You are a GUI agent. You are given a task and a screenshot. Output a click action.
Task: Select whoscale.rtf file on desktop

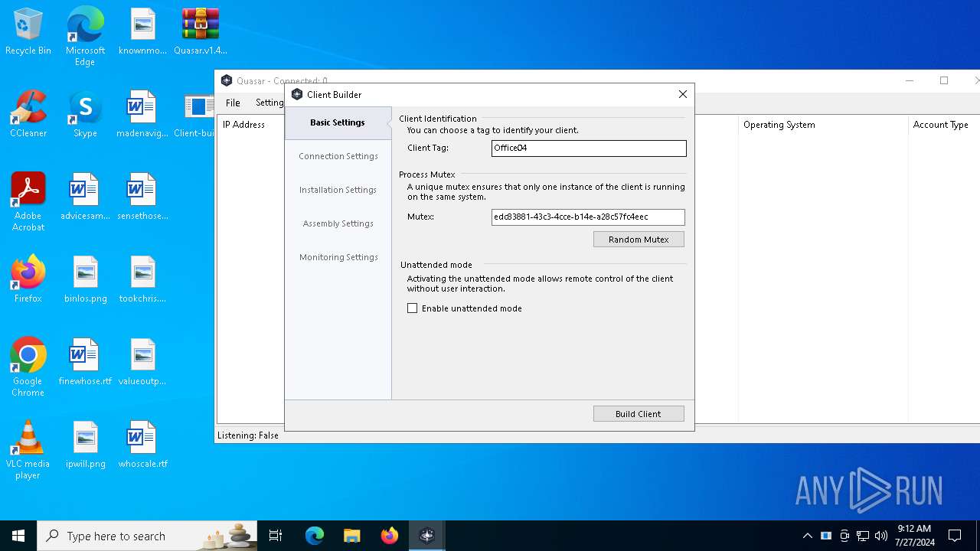(142, 445)
